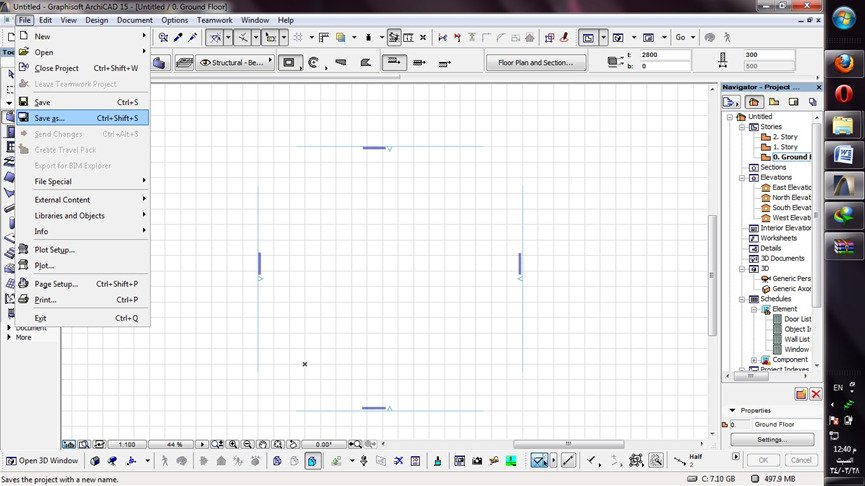Viewport: 865px width, 486px height.
Task: Open the Teamwork menu
Action: coord(216,20)
